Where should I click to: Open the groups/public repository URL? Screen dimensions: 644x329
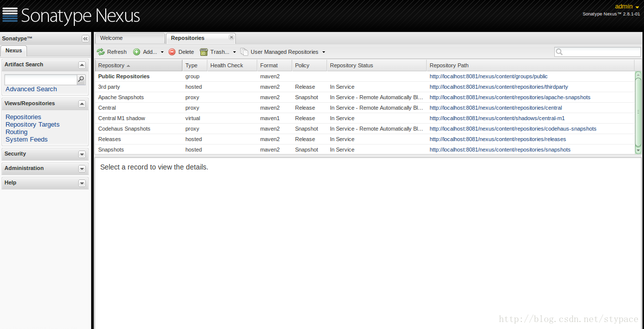click(x=488, y=77)
